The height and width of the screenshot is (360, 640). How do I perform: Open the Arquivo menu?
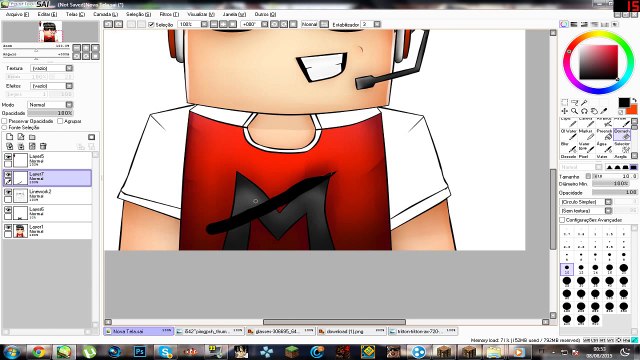click(x=18, y=14)
